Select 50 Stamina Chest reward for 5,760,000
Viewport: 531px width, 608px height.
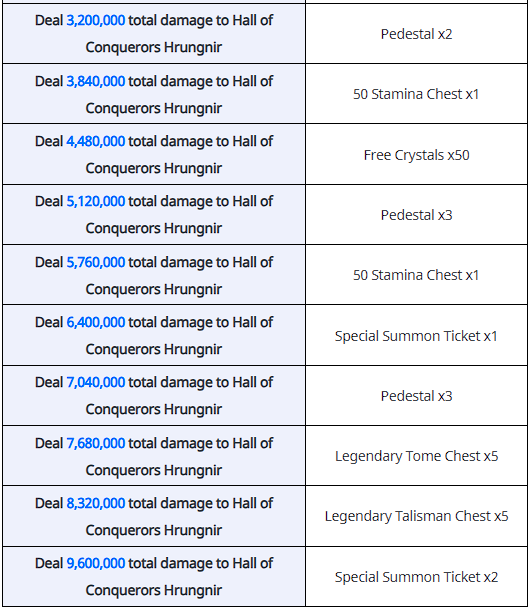tap(416, 275)
